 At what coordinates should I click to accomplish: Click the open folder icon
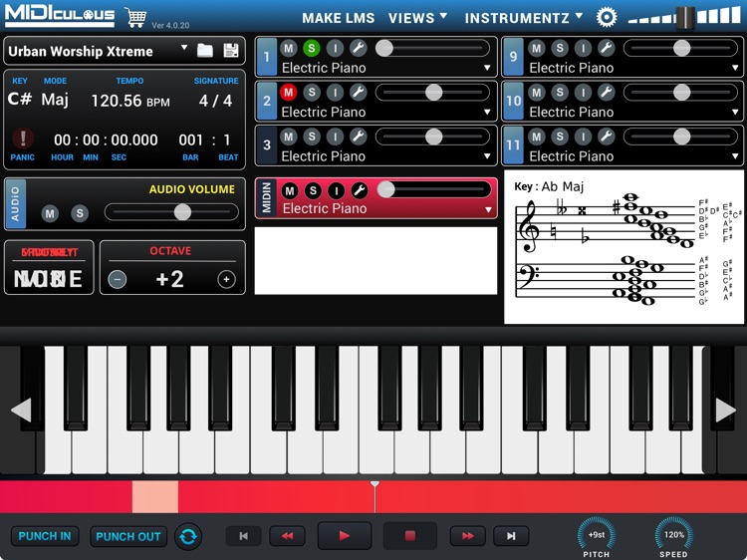205,51
